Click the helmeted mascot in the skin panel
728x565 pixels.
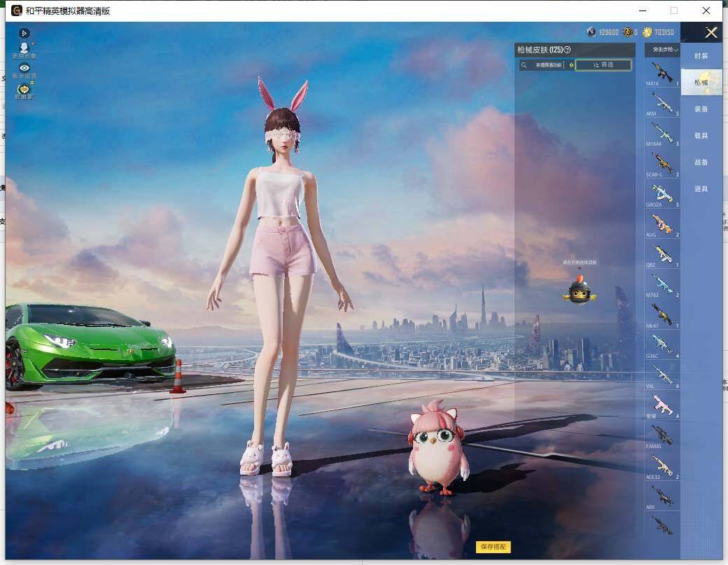coord(579,290)
